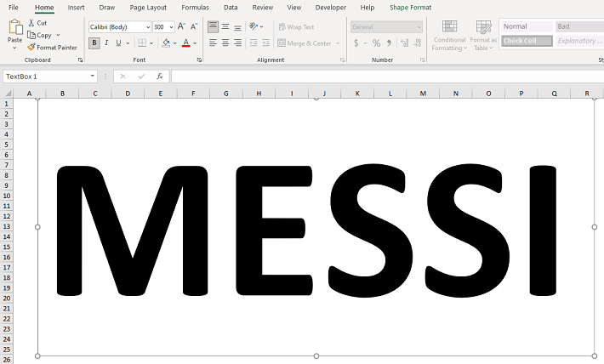Toggle Merge & Center

(x=305, y=43)
